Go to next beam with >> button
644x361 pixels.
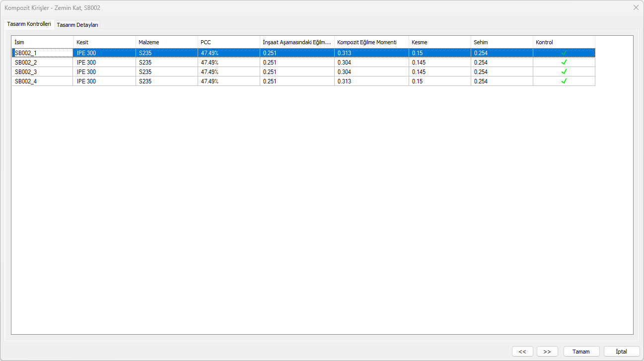547,352
